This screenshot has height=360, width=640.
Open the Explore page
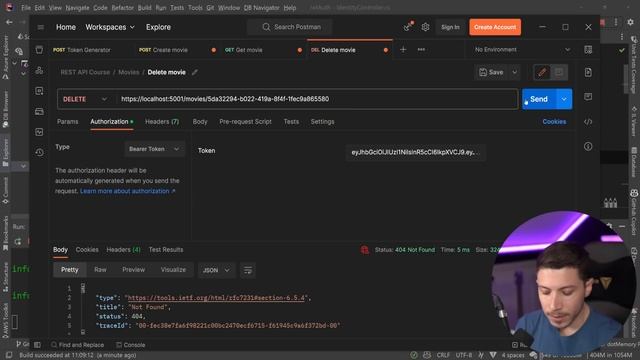tap(158, 27)
